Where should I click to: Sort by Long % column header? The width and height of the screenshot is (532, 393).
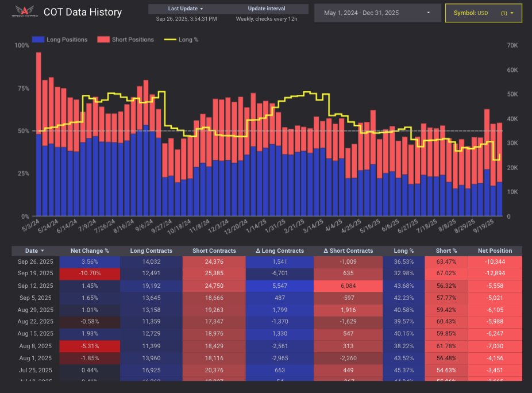tap(403, 251)
